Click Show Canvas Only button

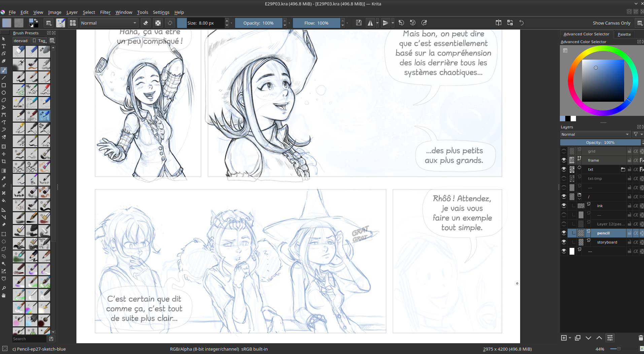click(611, 23)
